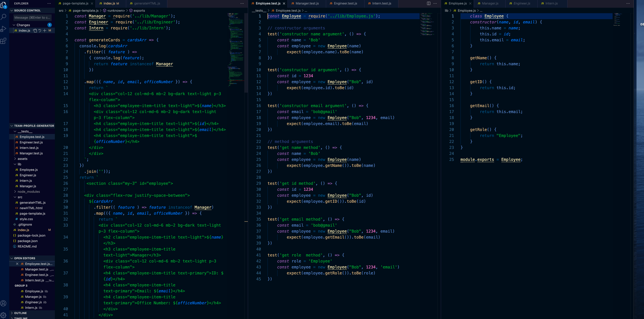Open lib Employee.js in the file tree
Screen dimensions: 644x319
pos(32,170)
